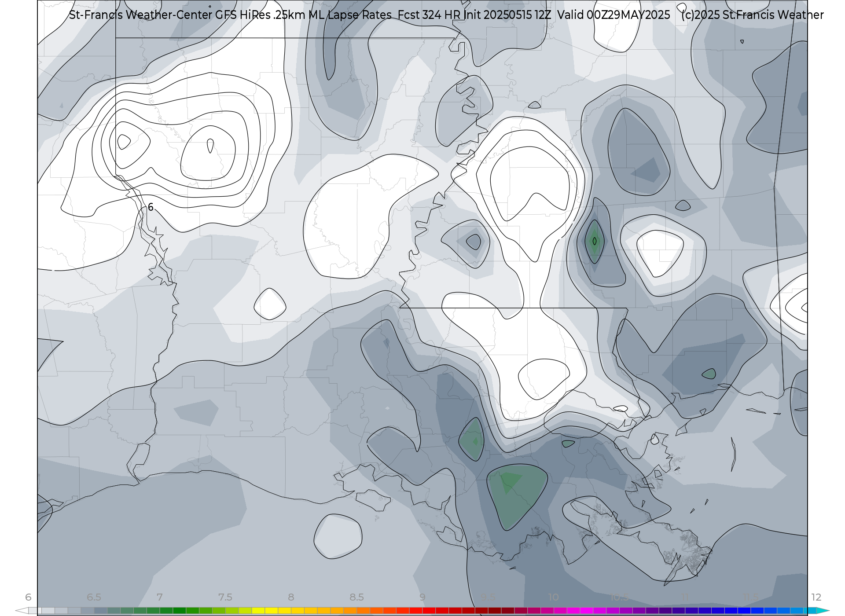Click the contour label "6" on the map
845x616 pixels.
(151, 207)
